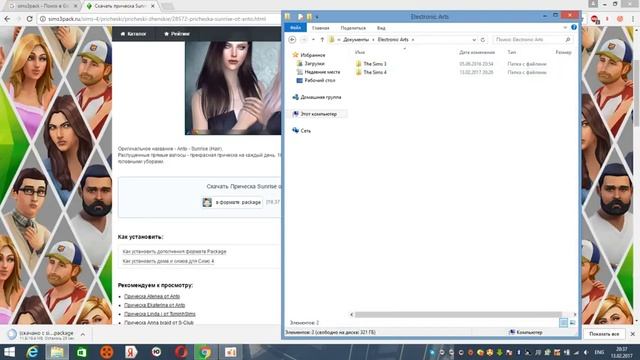This screenshot has height=360, width=640.
Task: Open Explorer help with the blue question icon
Action: point(574,27)
